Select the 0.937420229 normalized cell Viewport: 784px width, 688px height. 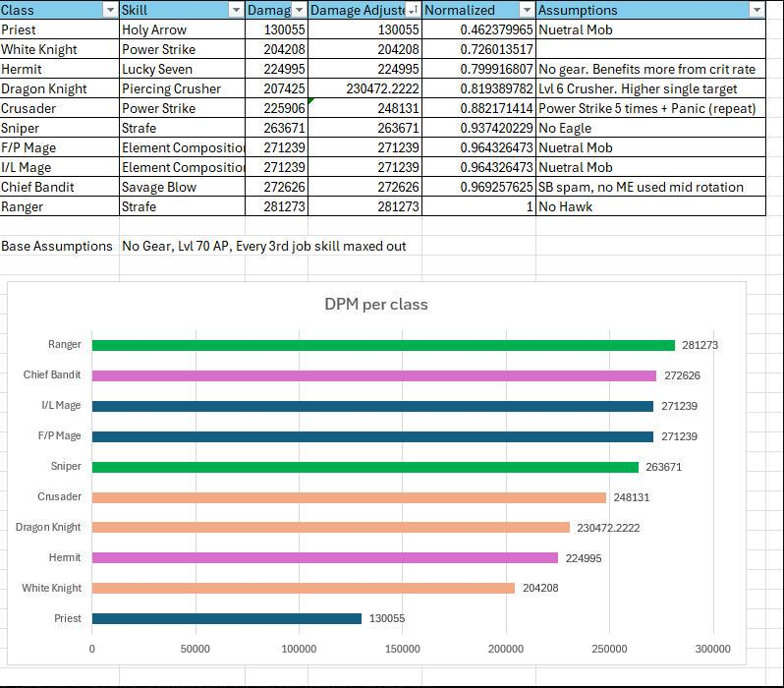479,128
